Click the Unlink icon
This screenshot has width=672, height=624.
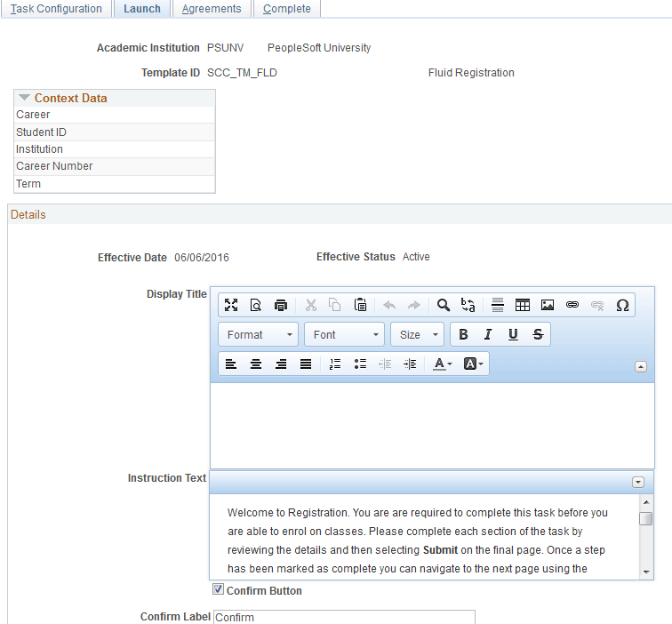[597, 305]
